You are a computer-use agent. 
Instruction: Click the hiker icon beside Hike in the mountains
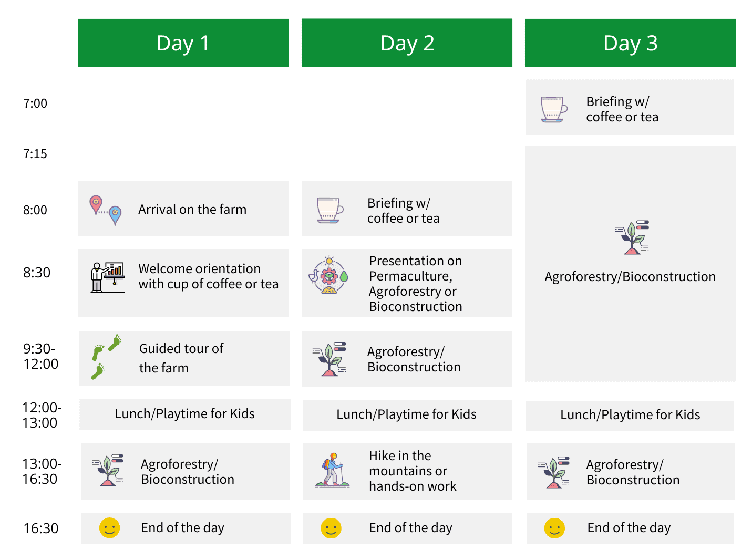coord(332,470)
